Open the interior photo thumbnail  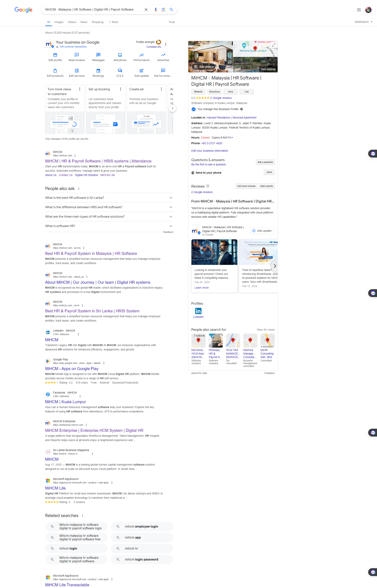pos(210,57)
